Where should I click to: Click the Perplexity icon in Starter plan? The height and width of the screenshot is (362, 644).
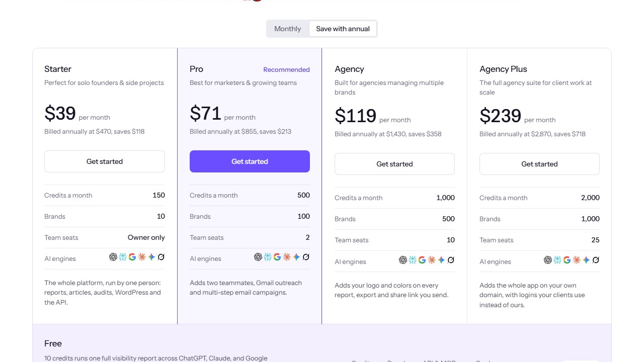(x=123, y=257)
